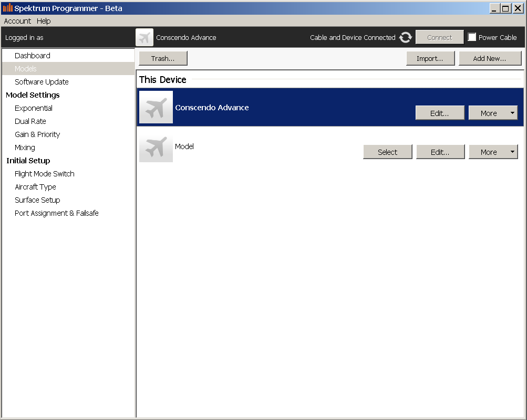Click the Conscendo Advance airplane thumbnail in list
Image resolution: width=527 pixels, height=420 pixels.
click(x=156, y=108)
